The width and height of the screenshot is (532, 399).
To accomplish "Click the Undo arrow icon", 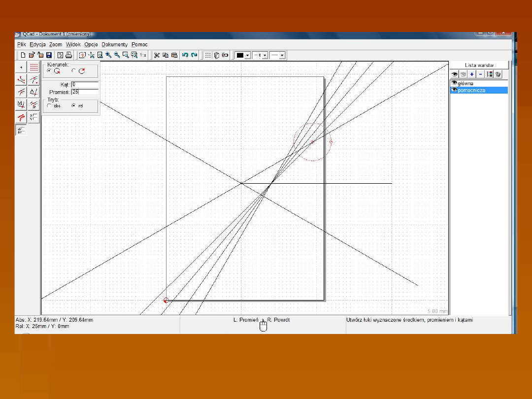I will coord(185,55).
